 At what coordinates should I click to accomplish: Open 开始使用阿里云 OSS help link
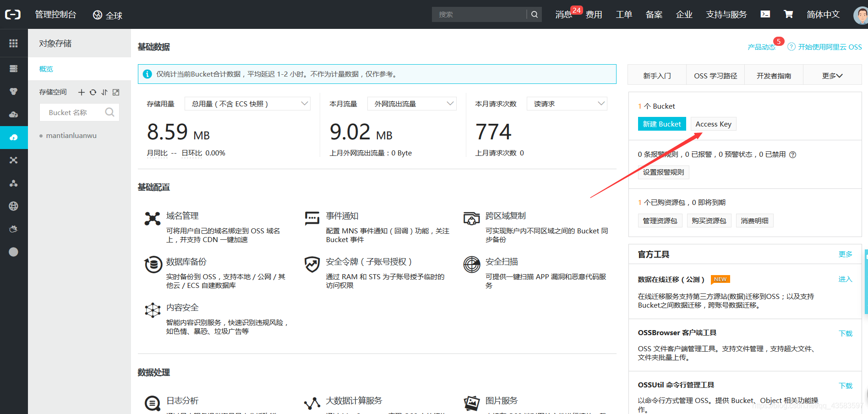pyautogui.click(x=825, y=47)
